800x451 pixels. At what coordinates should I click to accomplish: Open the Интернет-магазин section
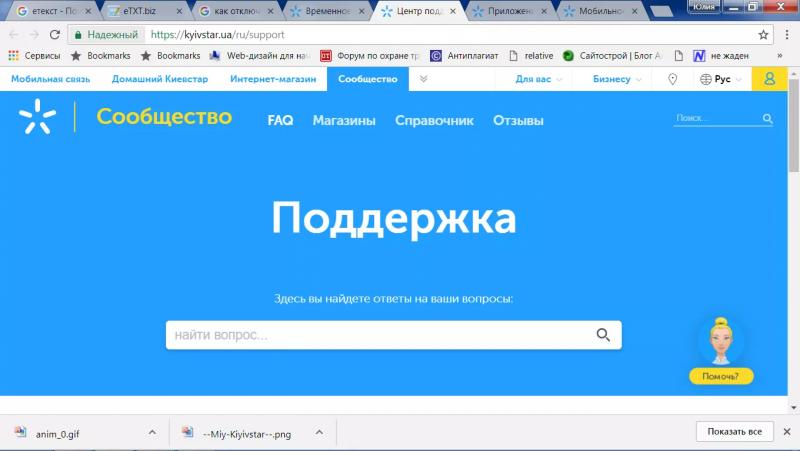(x=273, y=79)
